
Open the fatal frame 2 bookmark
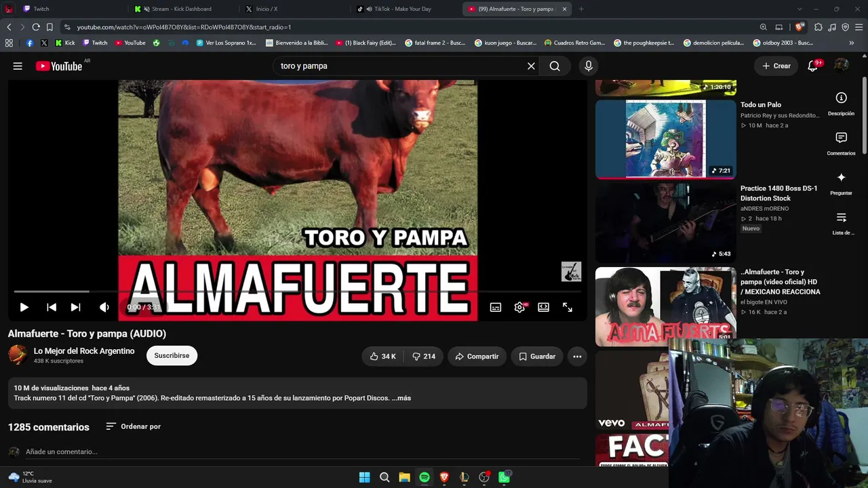pos(435,43)
